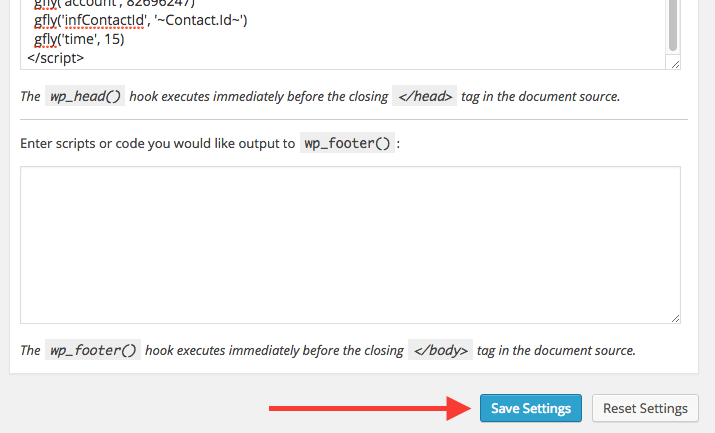Click the </head> code tag

point(425,96)
